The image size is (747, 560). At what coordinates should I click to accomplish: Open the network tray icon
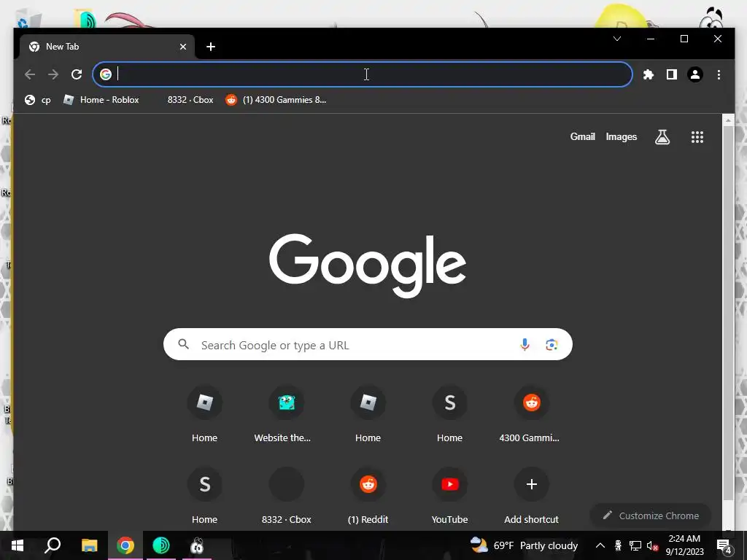click(x=635, y=545)
